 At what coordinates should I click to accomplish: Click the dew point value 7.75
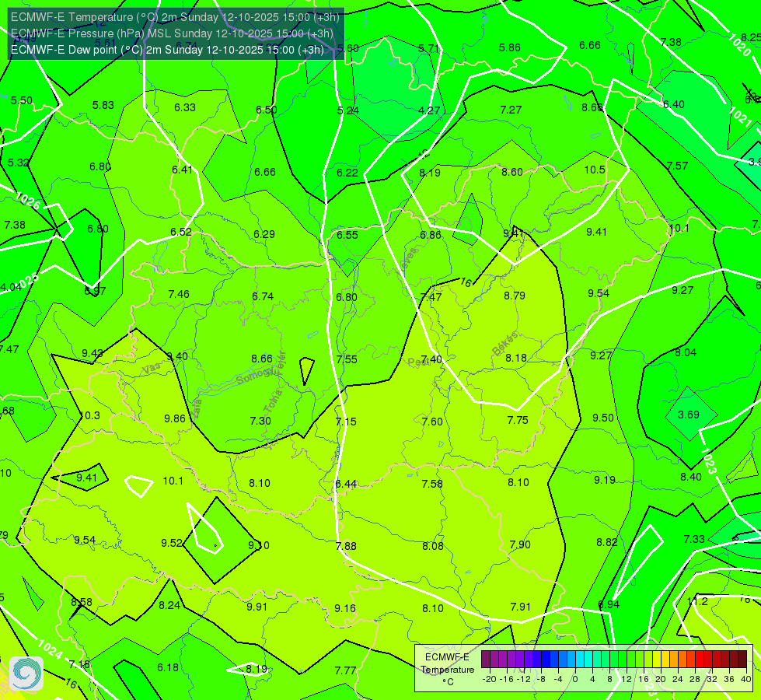pos(518,420)
